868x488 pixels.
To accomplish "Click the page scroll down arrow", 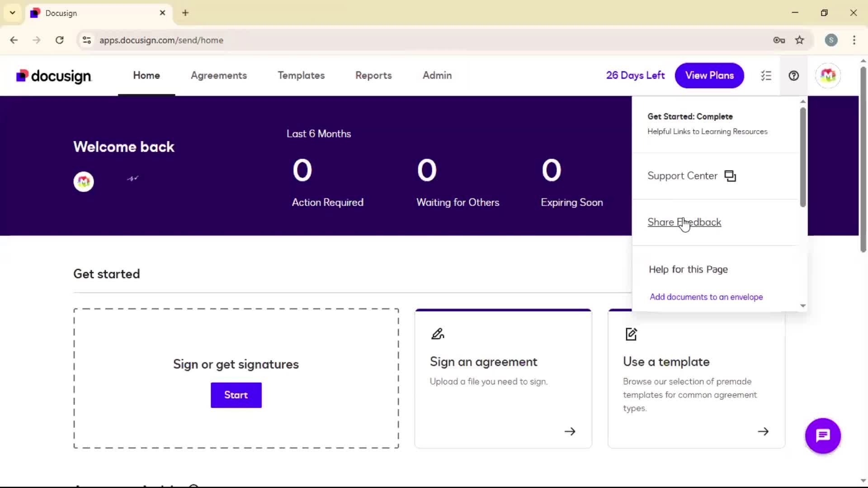I will coord(863,481).
